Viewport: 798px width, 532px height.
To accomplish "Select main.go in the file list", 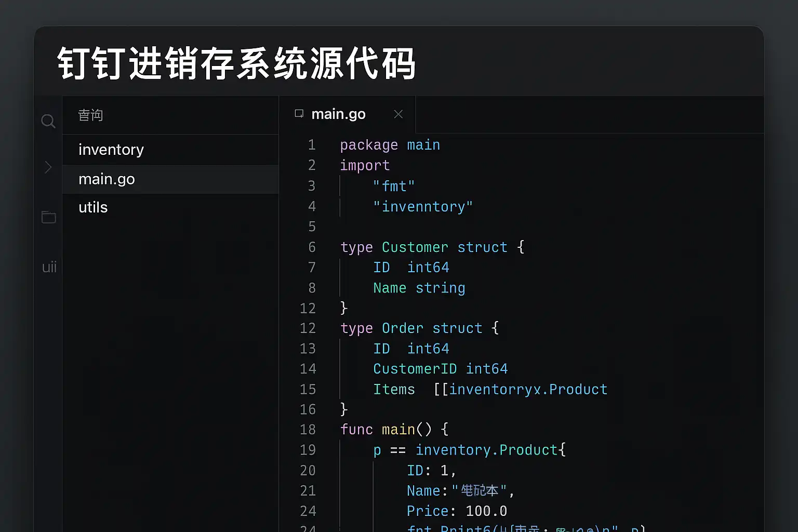I will coord(170,179).
